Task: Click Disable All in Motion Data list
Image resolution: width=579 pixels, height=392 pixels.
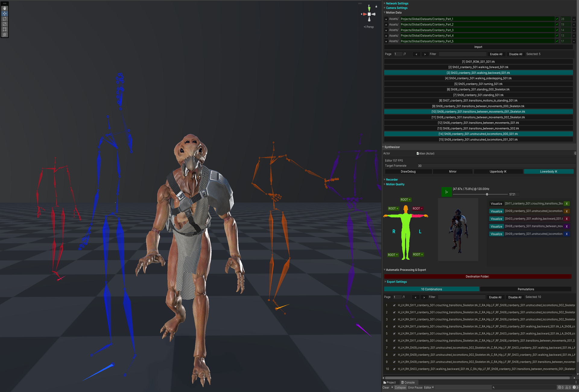Action: 515,54
